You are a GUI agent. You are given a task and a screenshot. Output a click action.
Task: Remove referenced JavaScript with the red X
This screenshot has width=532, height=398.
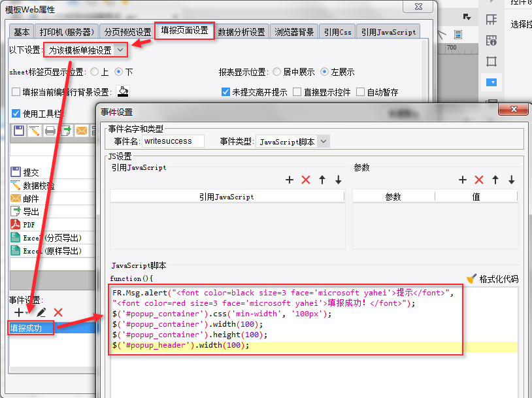pyautogui.click(x=306, y=180)
